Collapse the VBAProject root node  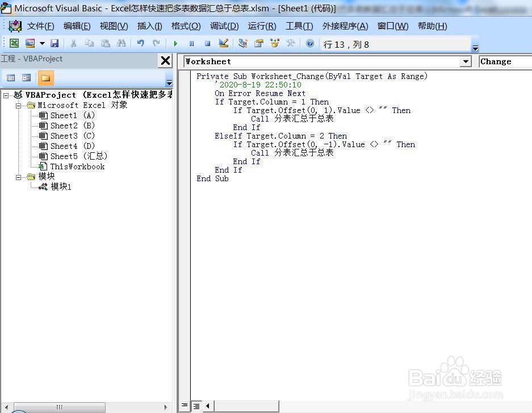click(x=6, y=95)
